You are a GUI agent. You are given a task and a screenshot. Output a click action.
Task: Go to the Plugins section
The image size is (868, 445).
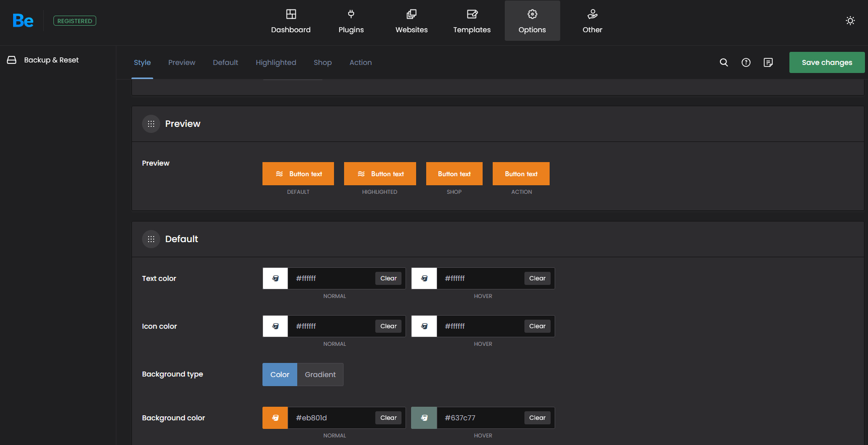click(351, 21)
